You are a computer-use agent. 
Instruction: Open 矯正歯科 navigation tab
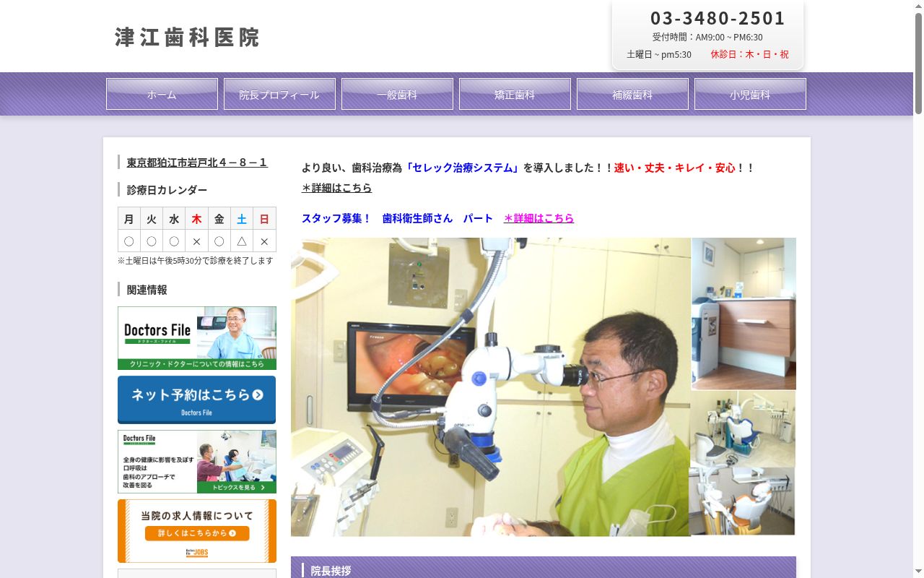[x=515, y=94]
